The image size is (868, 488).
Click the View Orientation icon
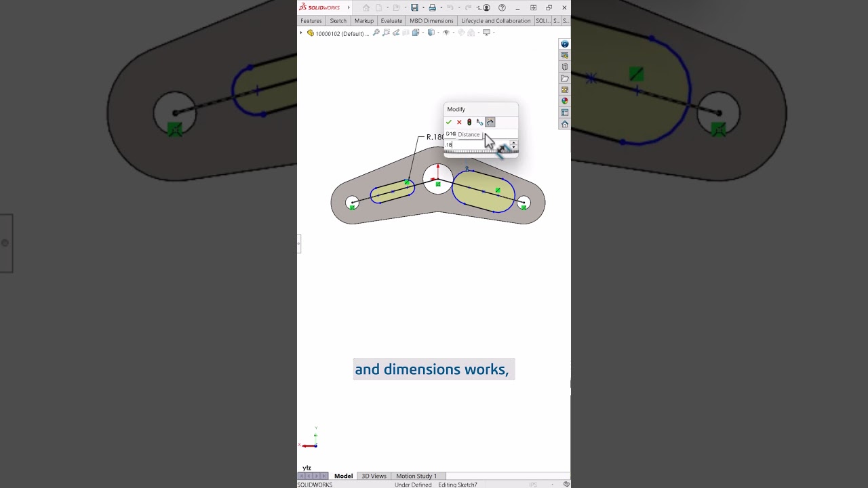point(415,33)
